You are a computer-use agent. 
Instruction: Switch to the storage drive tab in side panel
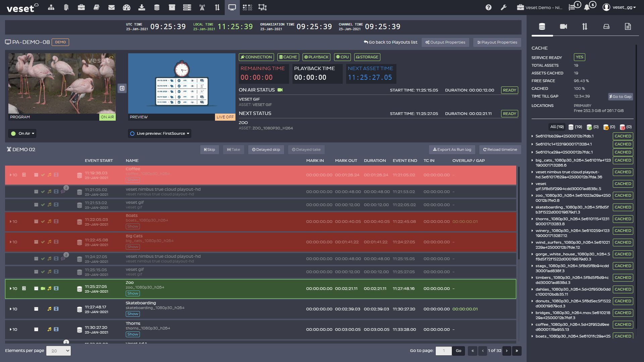tap(606, 26)
